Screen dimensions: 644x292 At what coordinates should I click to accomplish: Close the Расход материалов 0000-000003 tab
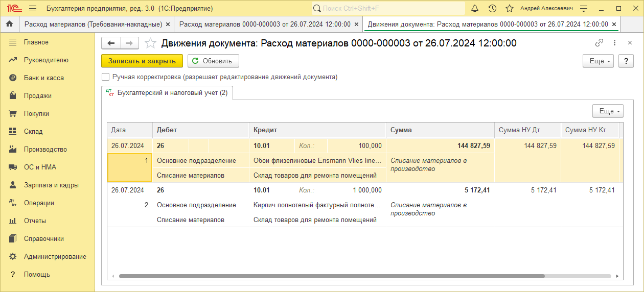(357, 24)
